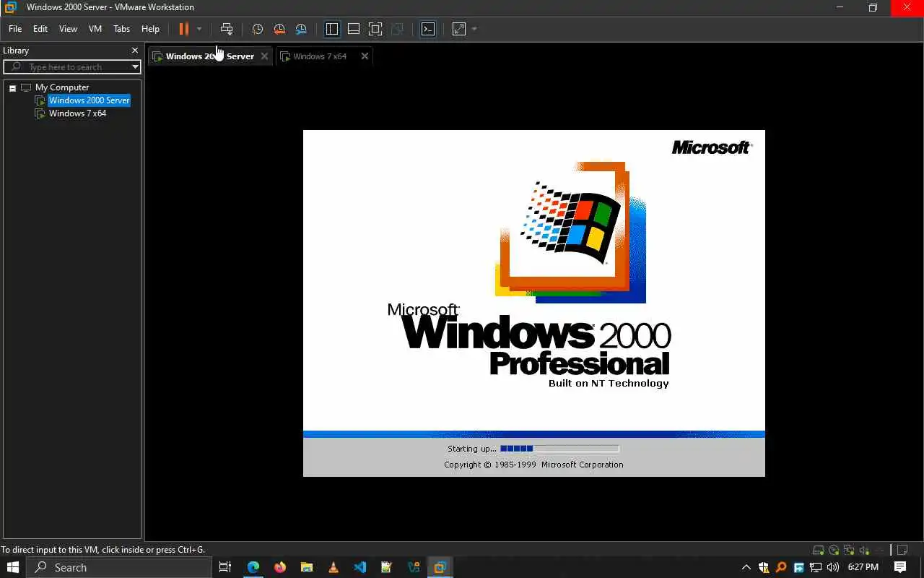Click inside the Windows 2000 boot screen
Screen dimensions: 924x578
(x=534, y=303)
